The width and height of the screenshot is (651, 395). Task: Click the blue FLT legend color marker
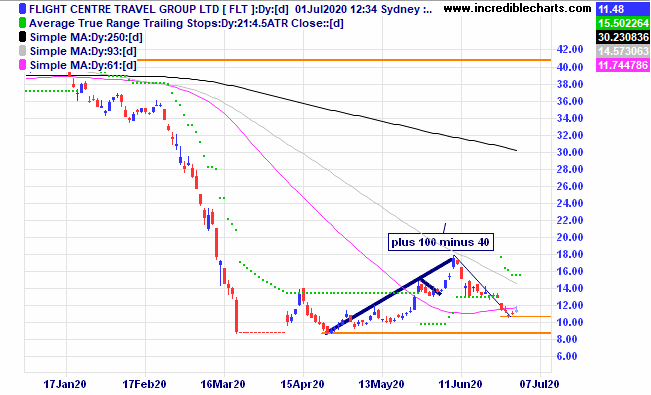[x=22, y=9]
